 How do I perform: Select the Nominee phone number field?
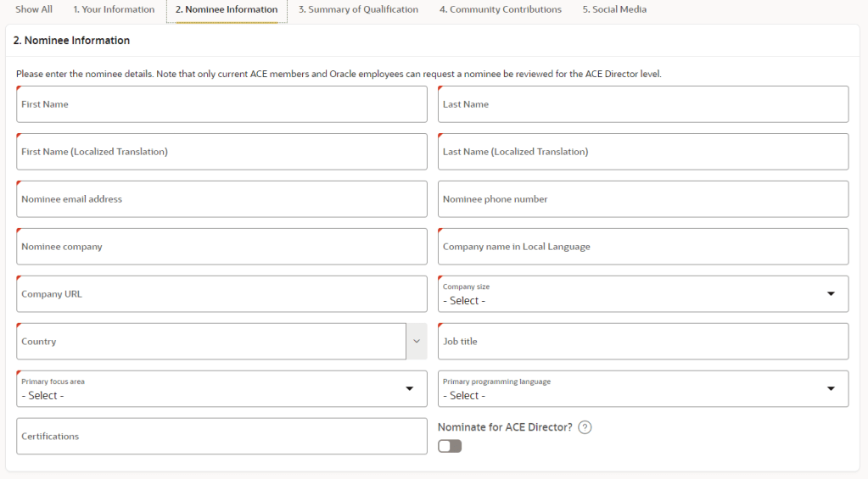pos(642,199)
